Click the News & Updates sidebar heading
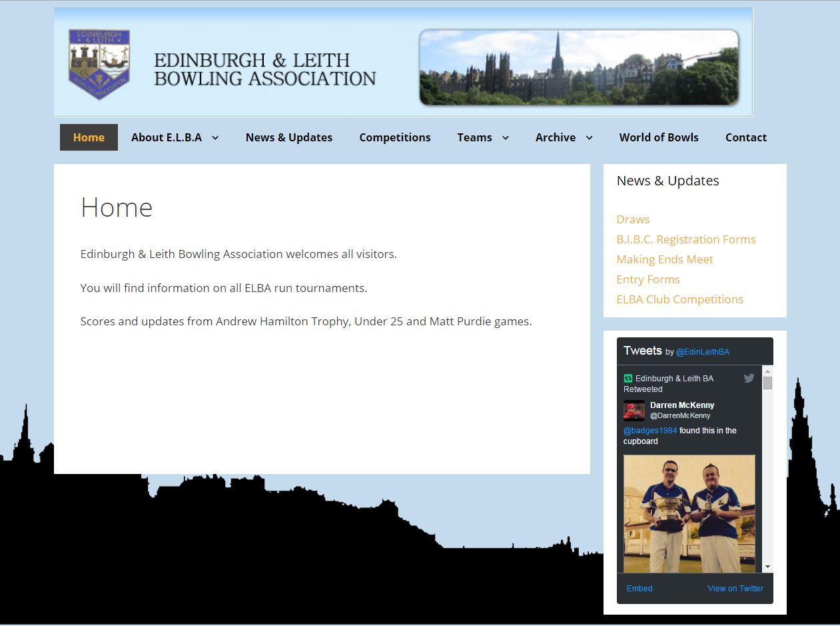Image resolution: width=840 pixels, height=626 pixels. click(x=668, y=181)
